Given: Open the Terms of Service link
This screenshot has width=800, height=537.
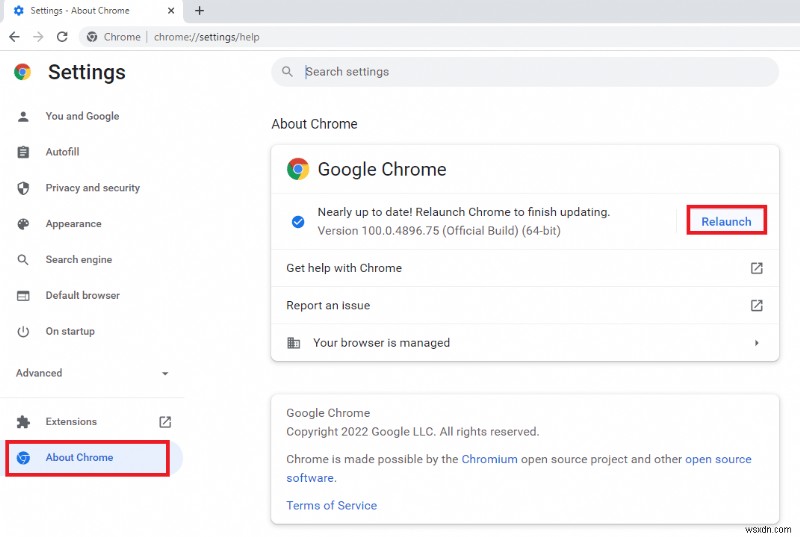Looking at the screenshot, I should pyautogui.click(x=331, y=505).
